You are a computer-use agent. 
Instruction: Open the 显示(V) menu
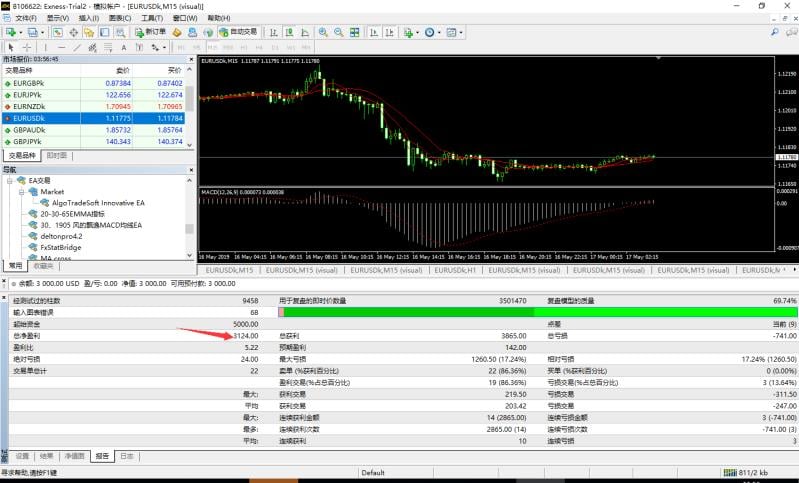coord(58,18)
